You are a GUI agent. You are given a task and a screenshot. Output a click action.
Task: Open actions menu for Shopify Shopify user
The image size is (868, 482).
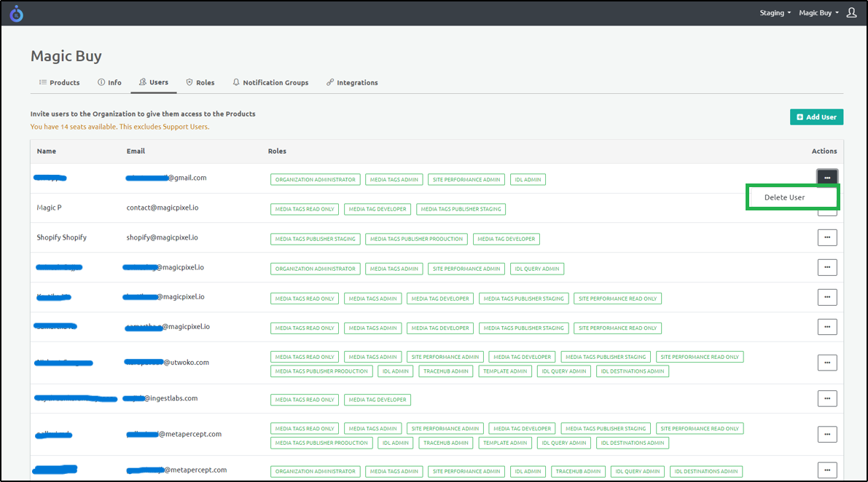click(827, 237)
